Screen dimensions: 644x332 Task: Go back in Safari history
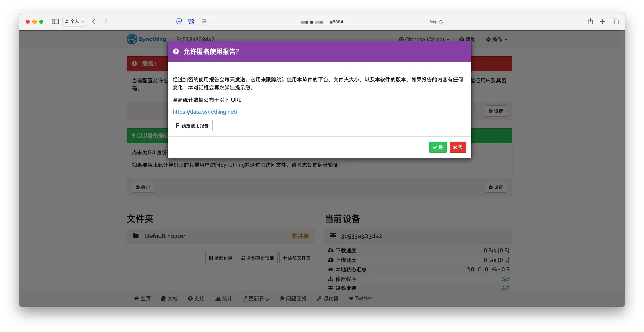pyautogui.click(x=94, y=21)
